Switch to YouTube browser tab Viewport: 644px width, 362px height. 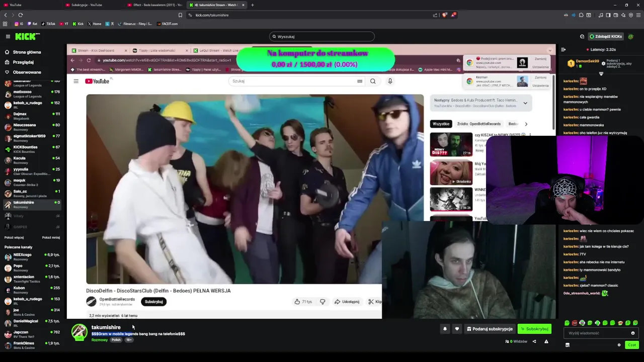click(30, 5)
